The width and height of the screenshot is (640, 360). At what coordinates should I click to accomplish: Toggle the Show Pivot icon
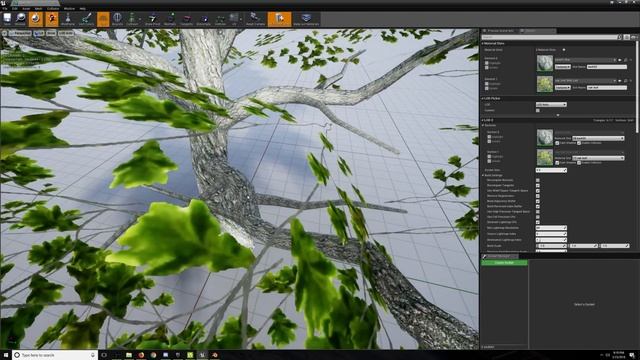[153, 19]
